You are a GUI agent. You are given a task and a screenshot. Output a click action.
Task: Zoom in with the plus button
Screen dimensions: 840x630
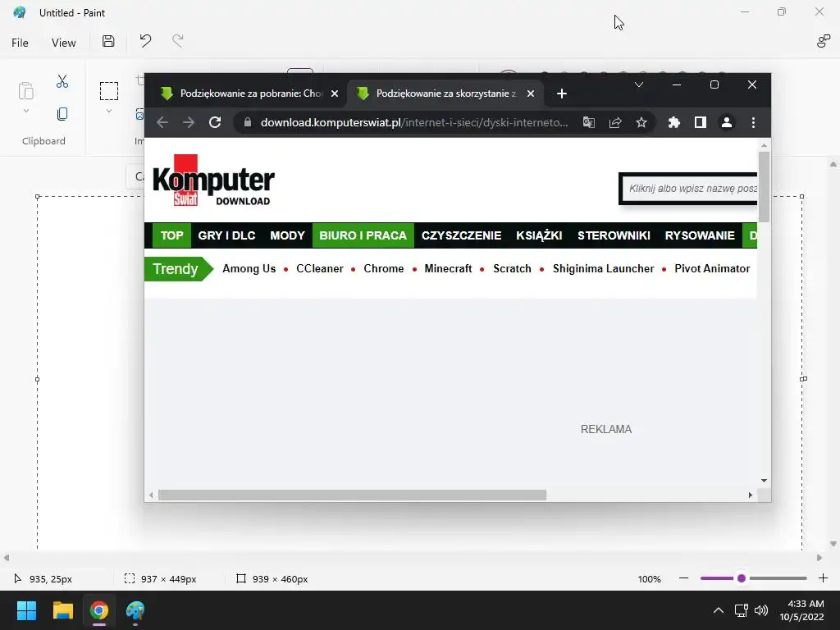(824, 578)
